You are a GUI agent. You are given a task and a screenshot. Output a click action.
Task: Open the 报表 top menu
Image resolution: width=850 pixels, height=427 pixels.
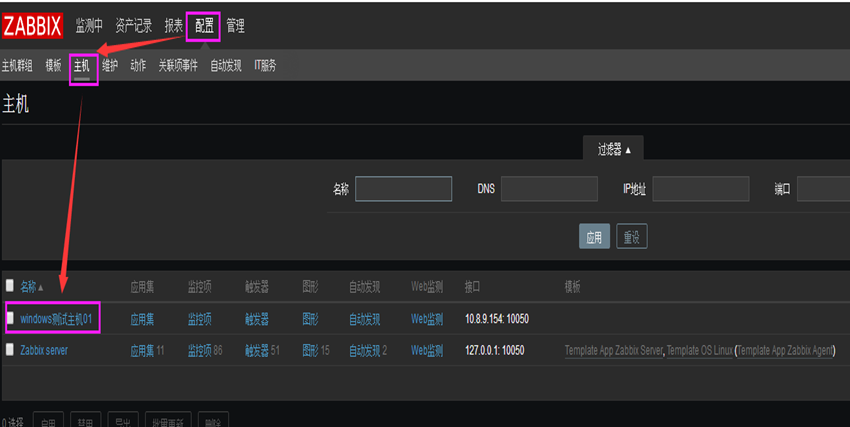coord(174,25)
